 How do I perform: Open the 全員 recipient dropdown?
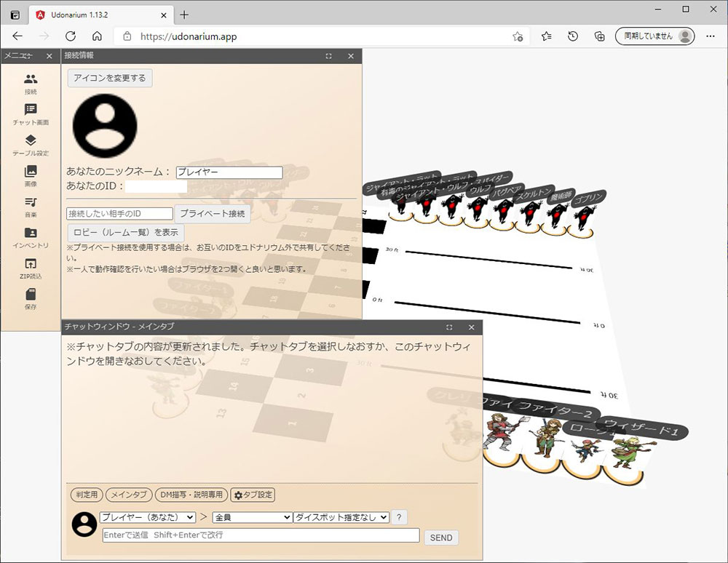point(252,517)
